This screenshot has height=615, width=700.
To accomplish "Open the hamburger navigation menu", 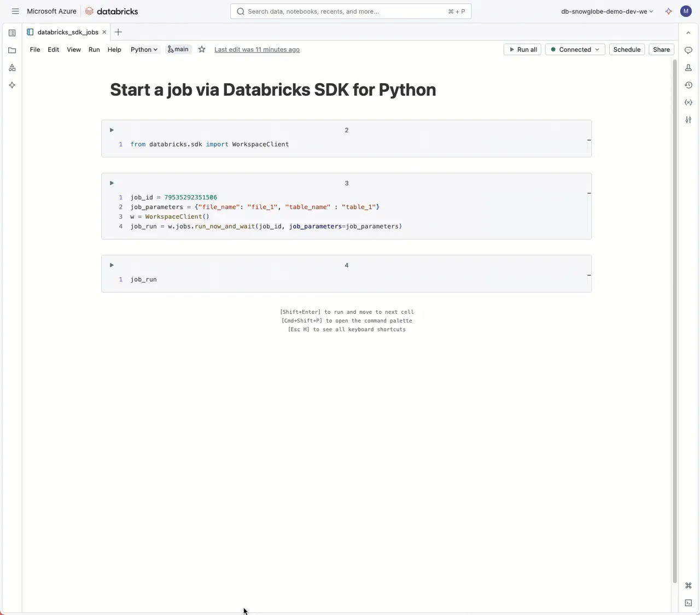I will coord(15,11).
